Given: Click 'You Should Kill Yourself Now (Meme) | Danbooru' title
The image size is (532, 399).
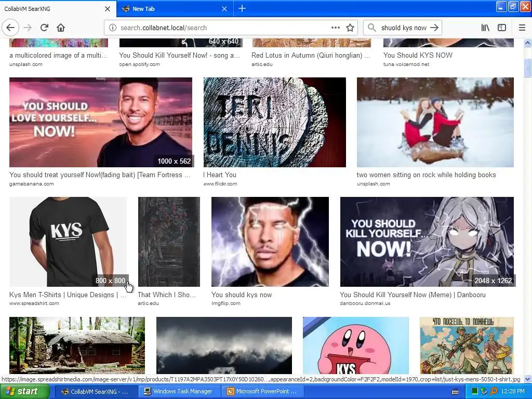Looking at the screenshot, I should (x=413, y=295).
